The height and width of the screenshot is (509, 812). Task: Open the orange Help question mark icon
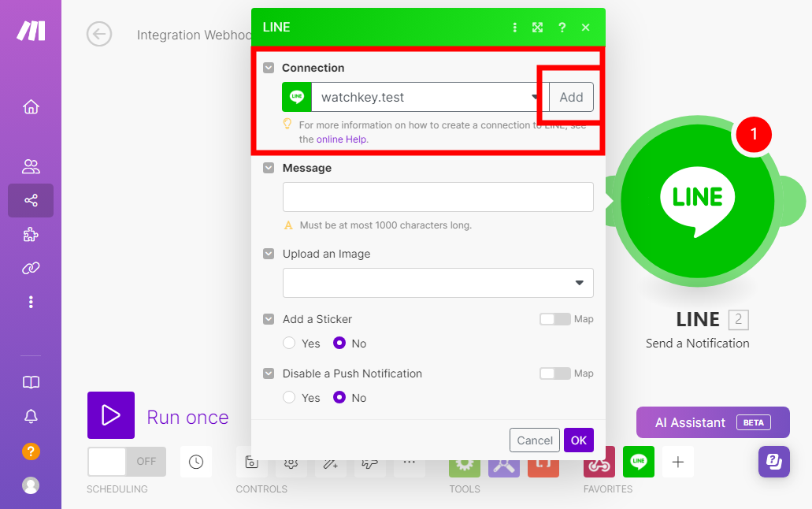click(x=31, y=451)
